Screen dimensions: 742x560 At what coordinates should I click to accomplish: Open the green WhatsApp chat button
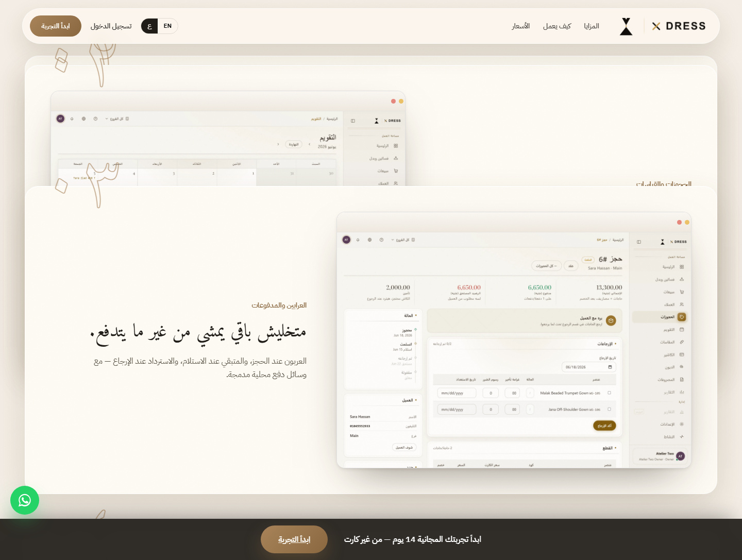(25, 500)
